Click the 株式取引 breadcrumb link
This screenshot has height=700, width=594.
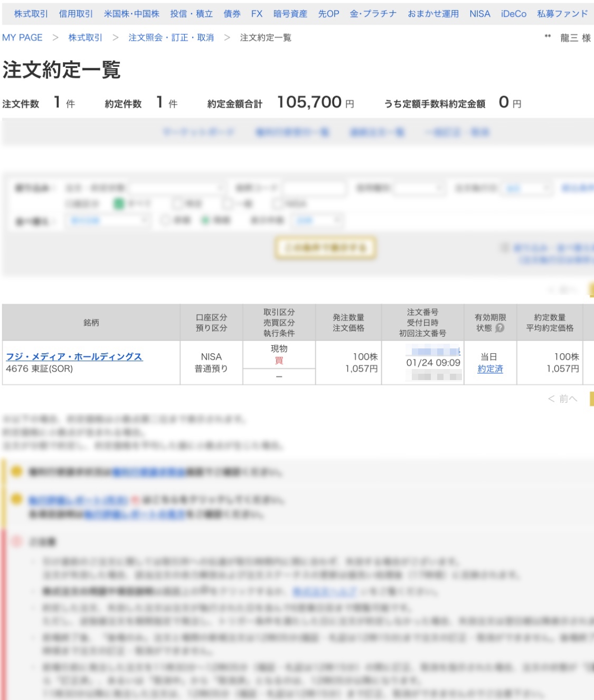click(x=85, y=37)
